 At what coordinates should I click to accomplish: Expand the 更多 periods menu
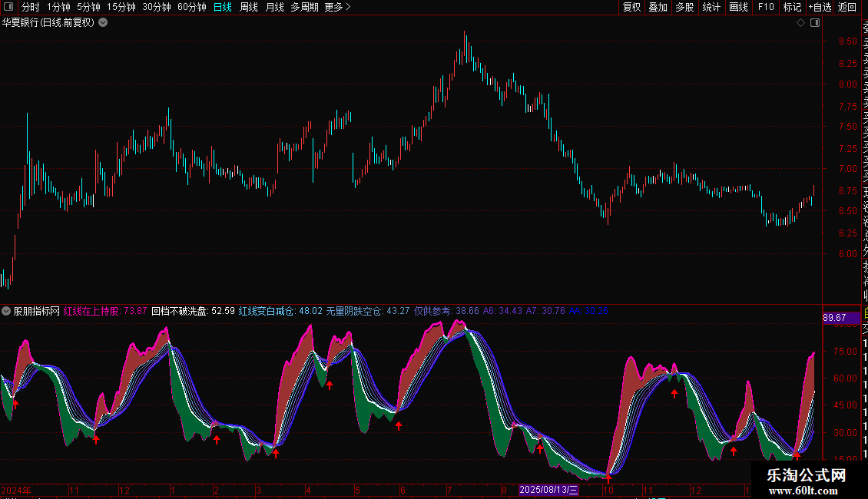338,7
